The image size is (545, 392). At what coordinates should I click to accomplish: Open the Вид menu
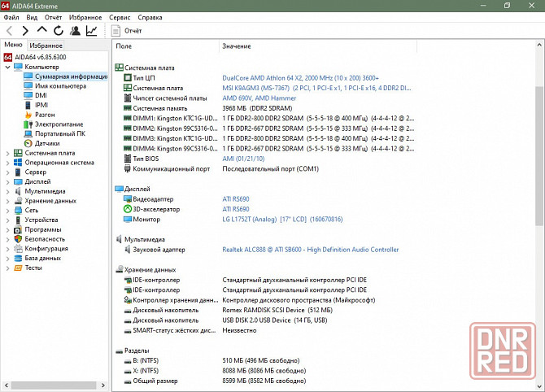click(x=32, y=17)
